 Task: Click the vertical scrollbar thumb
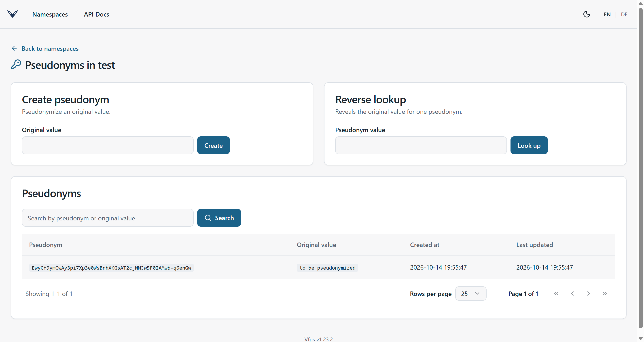coord(640,168)
